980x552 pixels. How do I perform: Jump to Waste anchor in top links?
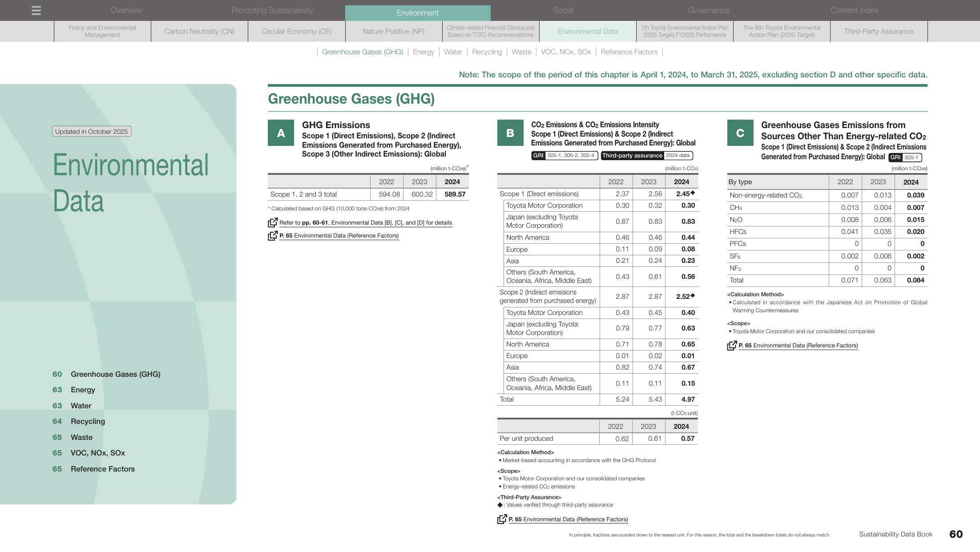tap(521, 52)
